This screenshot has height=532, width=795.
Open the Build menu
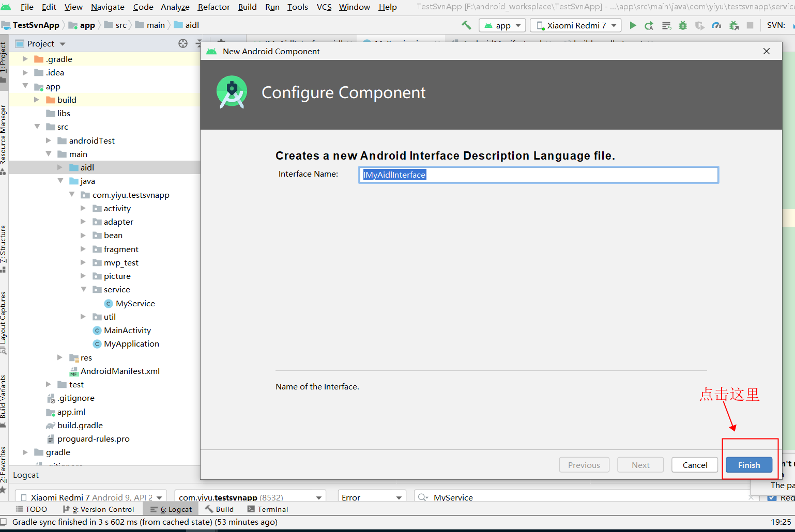247,7
